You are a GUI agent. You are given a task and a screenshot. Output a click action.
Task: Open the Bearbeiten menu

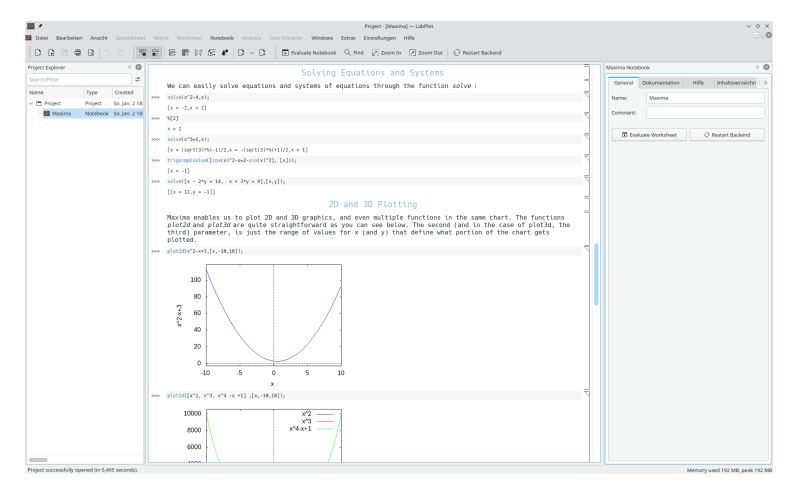click(x=69, y=38)
